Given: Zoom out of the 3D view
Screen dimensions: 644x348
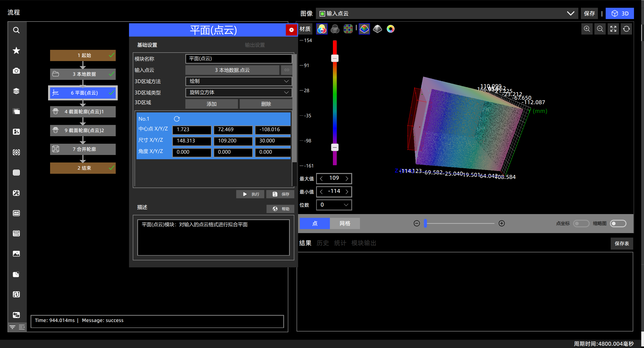Looking at the screenshot, I should tap(600, 29).
